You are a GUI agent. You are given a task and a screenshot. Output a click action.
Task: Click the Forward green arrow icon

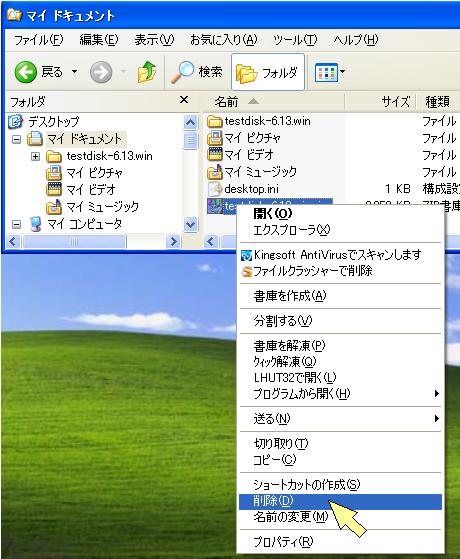pos(101,72)
